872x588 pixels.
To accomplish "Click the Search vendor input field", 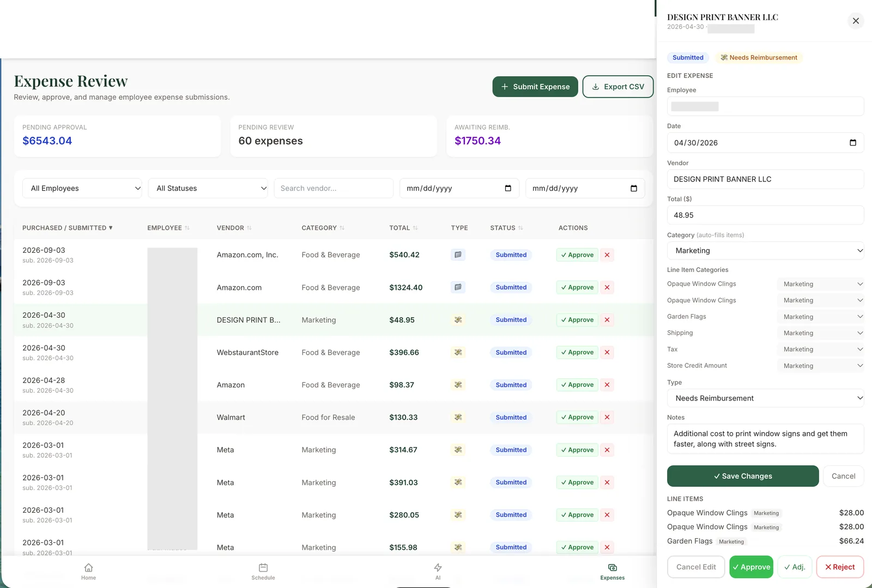I will (334, 189).
